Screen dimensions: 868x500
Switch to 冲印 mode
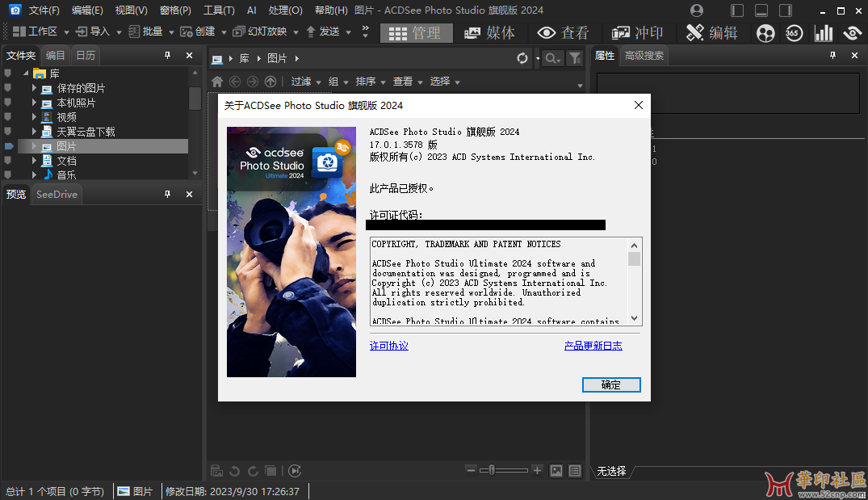point(637,33)
